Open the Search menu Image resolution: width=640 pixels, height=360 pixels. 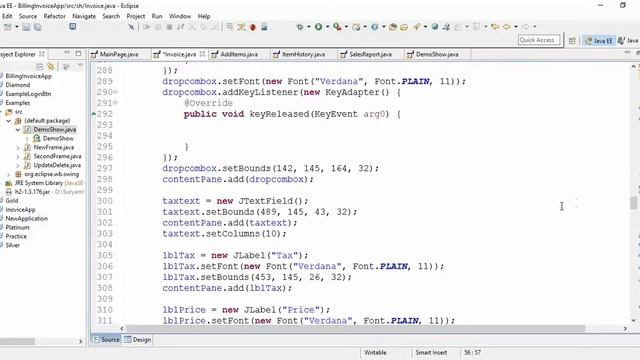111,16
